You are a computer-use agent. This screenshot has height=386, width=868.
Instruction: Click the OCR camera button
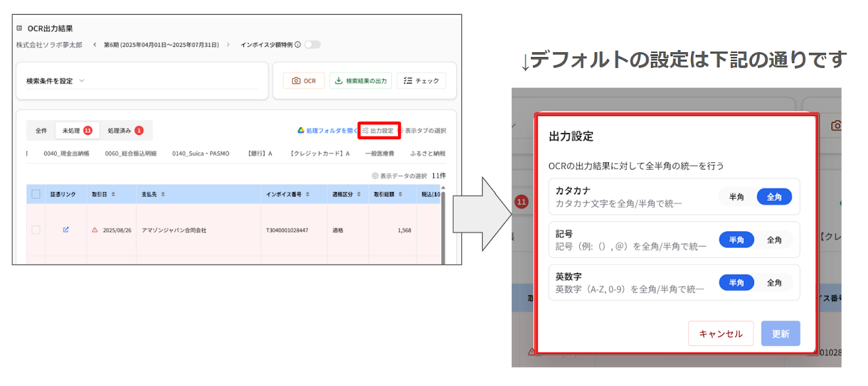point(304,81)
